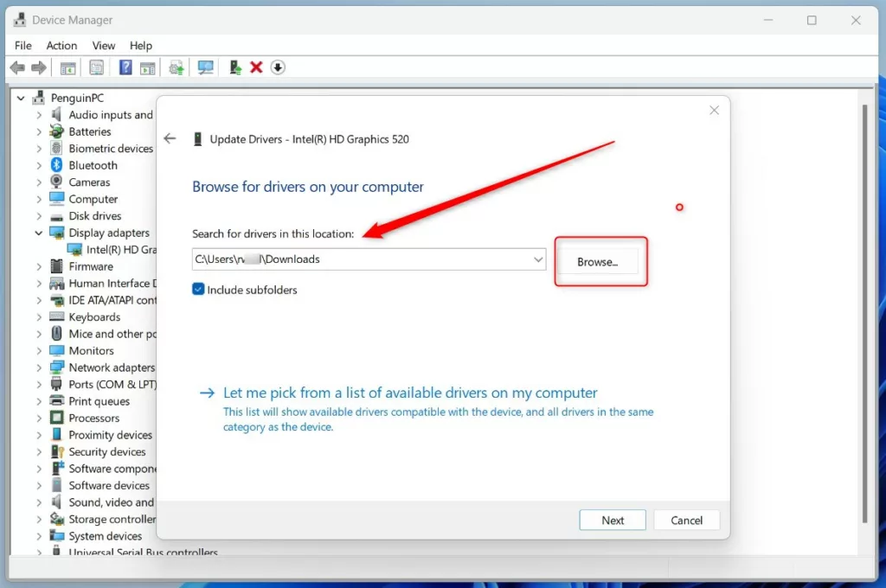Click Scan for hardware changes monitor icon
Viewport: 886px width, 588px height.
pyautogui.click(x=205, y=67)
